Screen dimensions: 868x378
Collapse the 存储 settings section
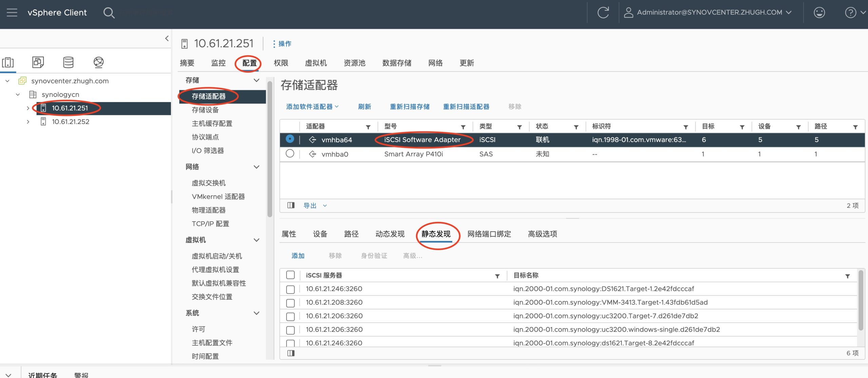(x=256, y=80)
